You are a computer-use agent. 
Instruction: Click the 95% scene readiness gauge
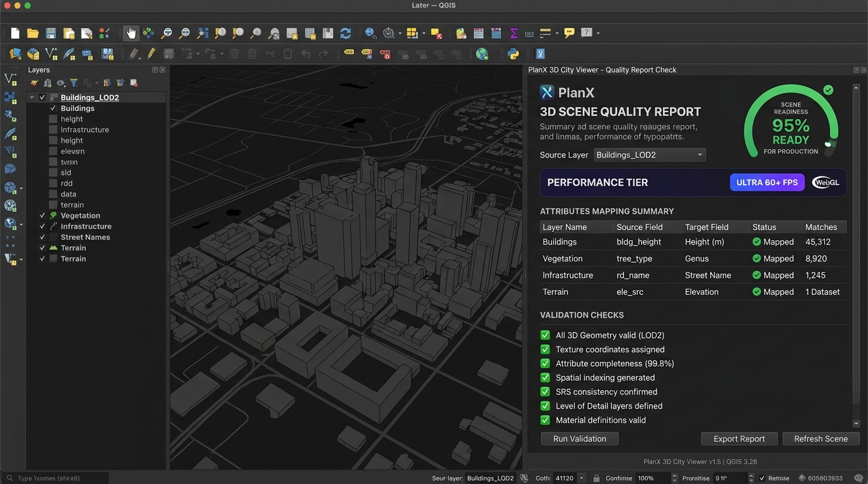coord(791,122)
